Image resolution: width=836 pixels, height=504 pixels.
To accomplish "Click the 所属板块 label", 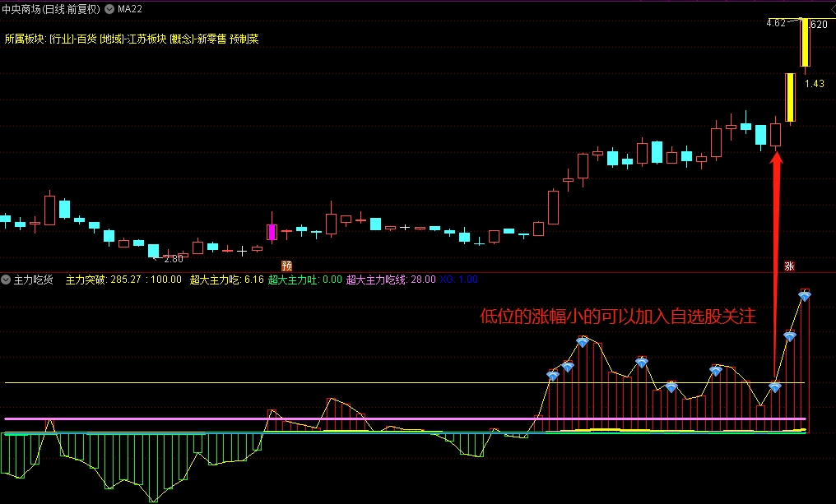I will coord(25,39).
